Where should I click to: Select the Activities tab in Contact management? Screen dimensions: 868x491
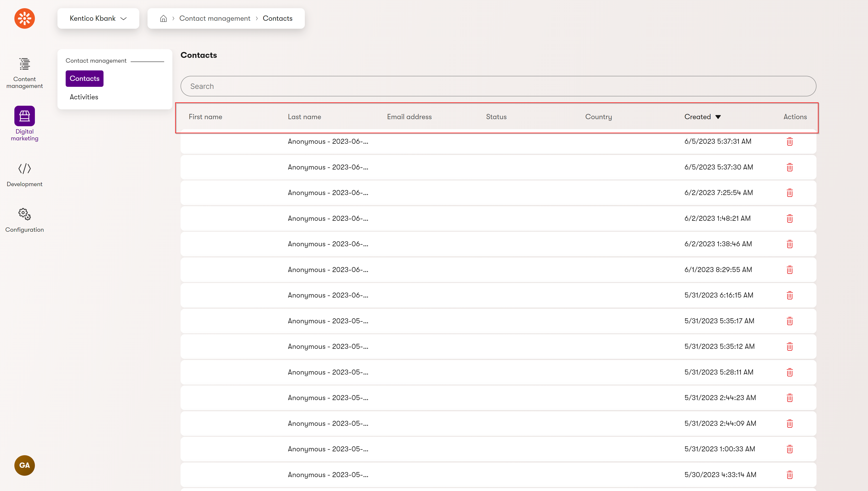[x=84, y=97]
